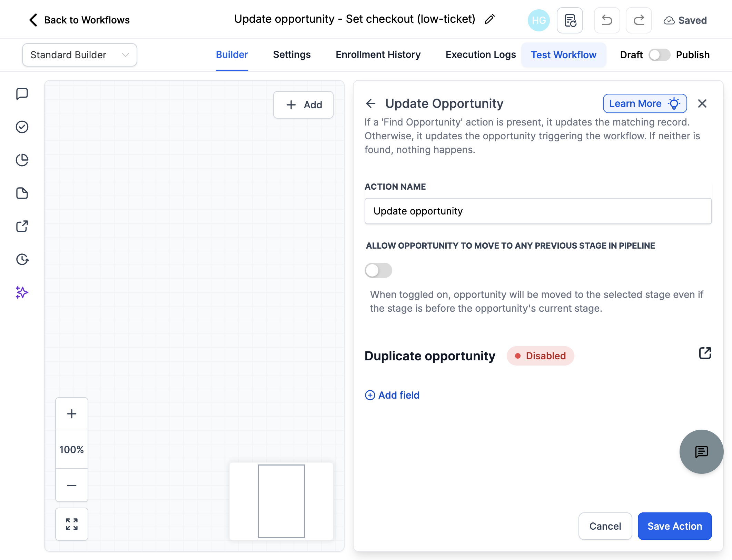Edit workflow name with pencil icon
The width and height of the screenshot is (732, 560).
tap(489, 19)
